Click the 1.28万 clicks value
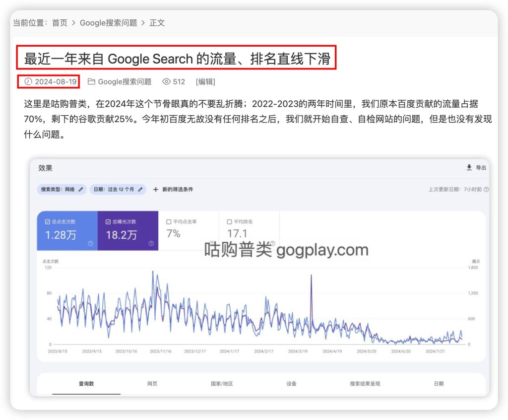The image size is (508, 420). click(x=61, y=235)
